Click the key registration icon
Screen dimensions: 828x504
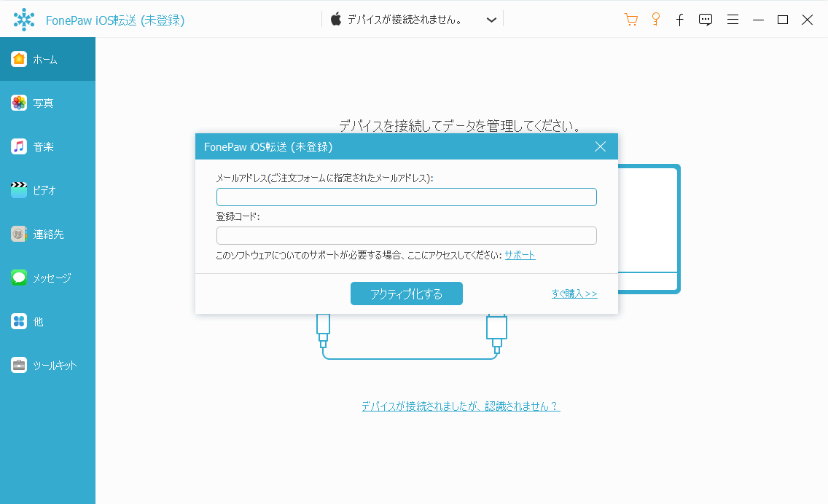656,20
